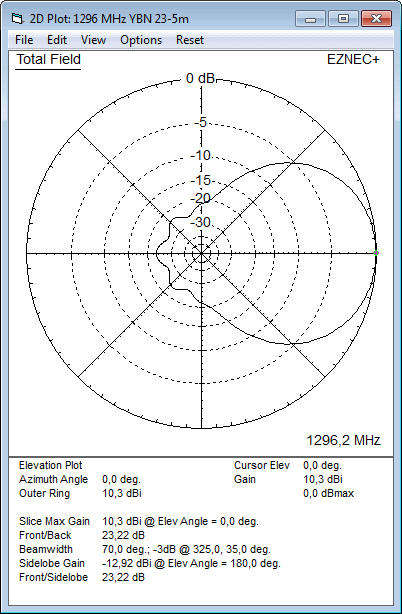
Task: Click the EZNEC+ label
Action: pyautogui.click(x=353, y=60)
